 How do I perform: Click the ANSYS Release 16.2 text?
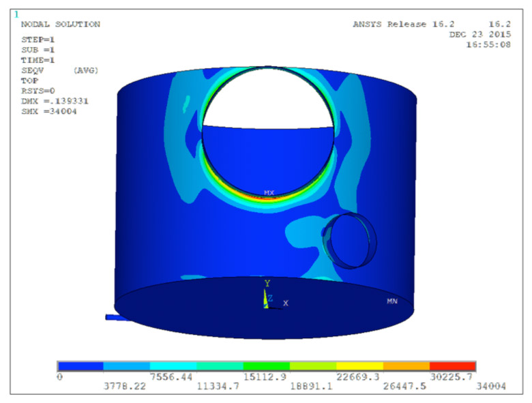[x=403, y=25]
